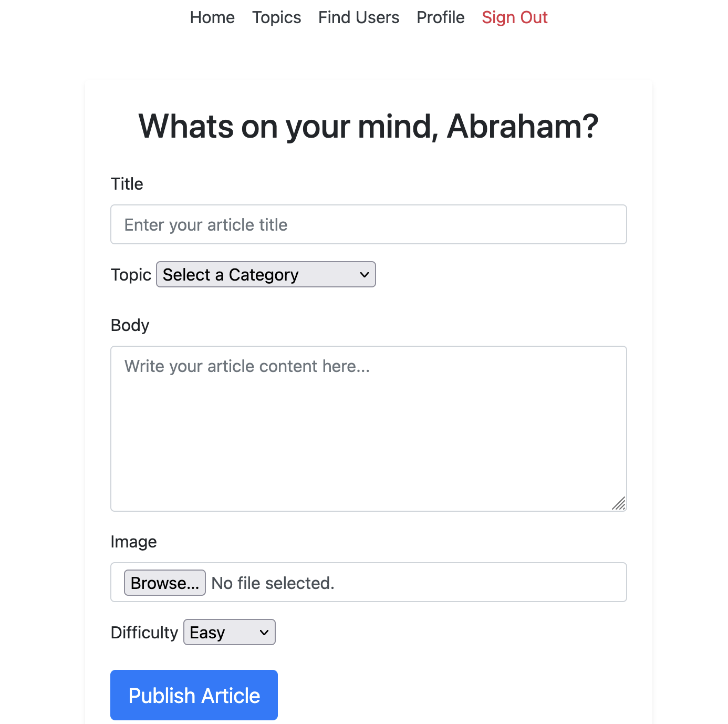Screen dimensions: 728x724
Task: Click inside the Body text area
Action: 368,428
